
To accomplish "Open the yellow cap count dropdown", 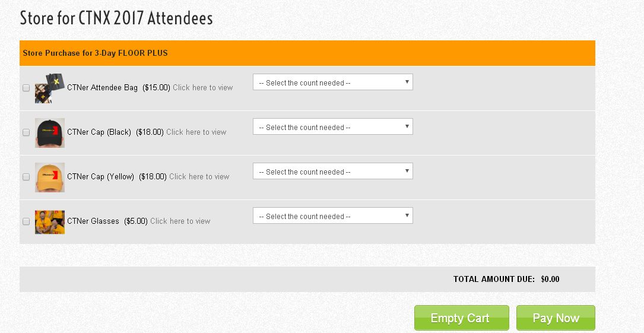I will (332, 172).
